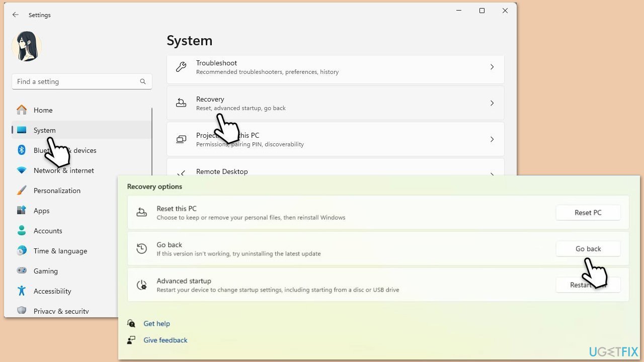The height and width of the screenshot is (362, 644).
Task: Click the back arrow in Settings title bar
Action: (x=16, y=15)
